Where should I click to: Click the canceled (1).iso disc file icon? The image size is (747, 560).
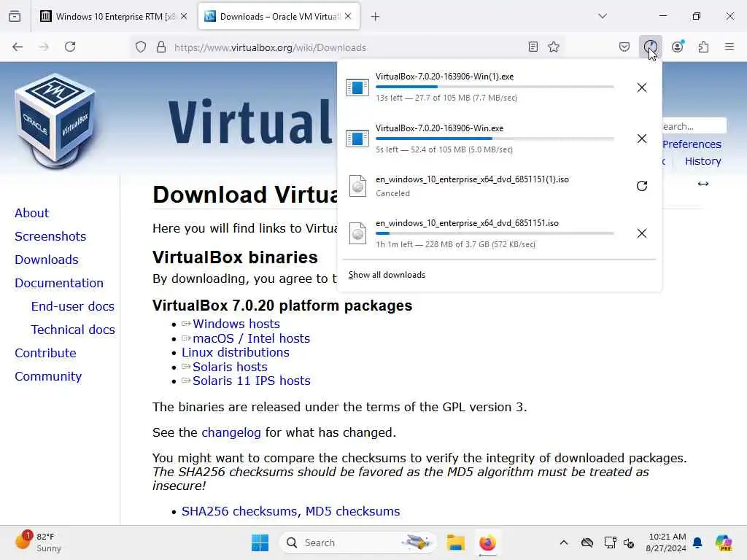(357, 186)
